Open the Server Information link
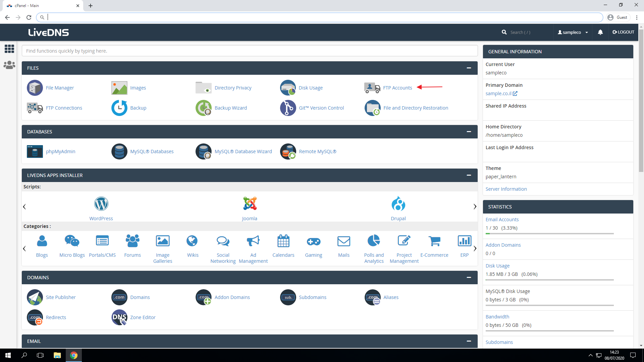 click(506, 189)
